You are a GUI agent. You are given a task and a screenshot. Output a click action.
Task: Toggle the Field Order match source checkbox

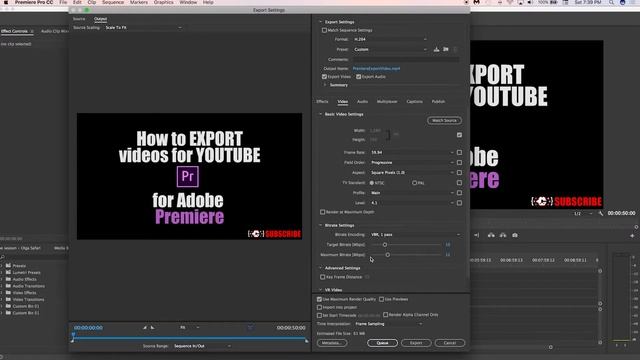[459, 162]
